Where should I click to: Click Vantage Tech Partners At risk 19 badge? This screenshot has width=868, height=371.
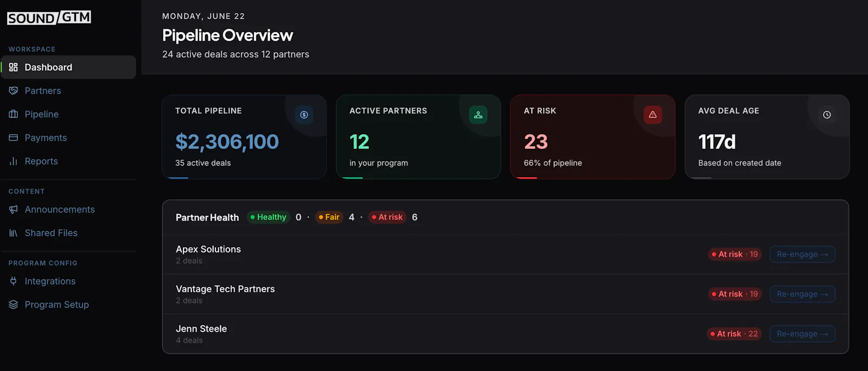click(735, 294)
